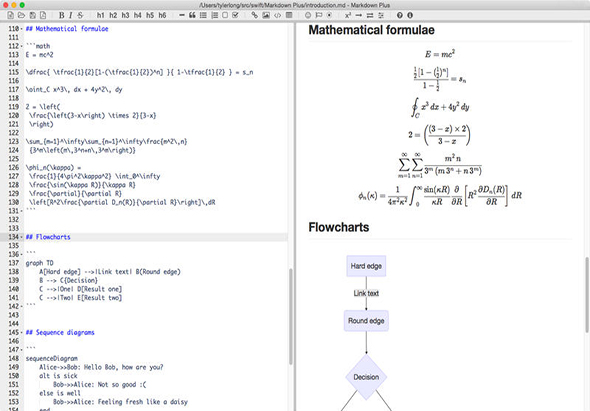The width and height of the screenshot is (590, 411).
Task: Click the 'Decision' diamond node
Action: (366, 377)
